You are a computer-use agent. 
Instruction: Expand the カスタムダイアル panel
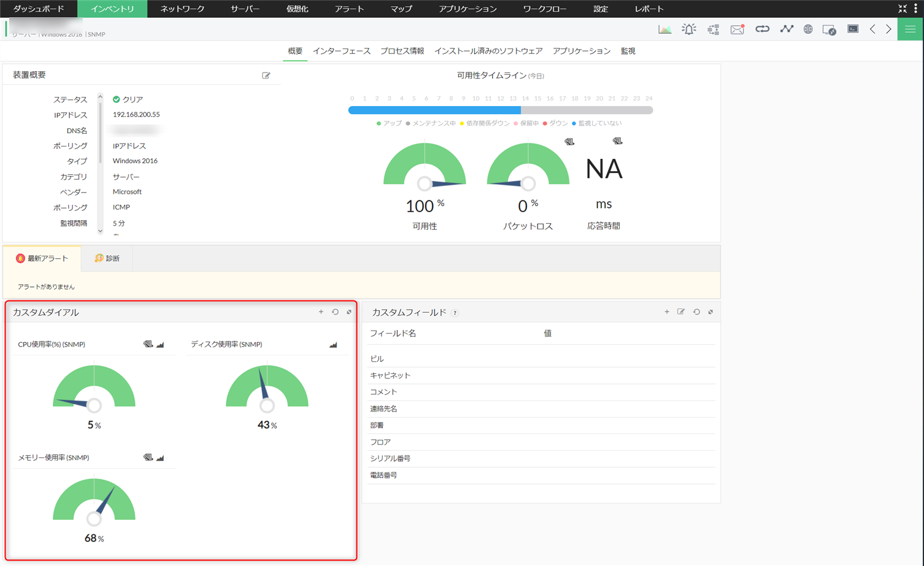(x=349, y=312)
